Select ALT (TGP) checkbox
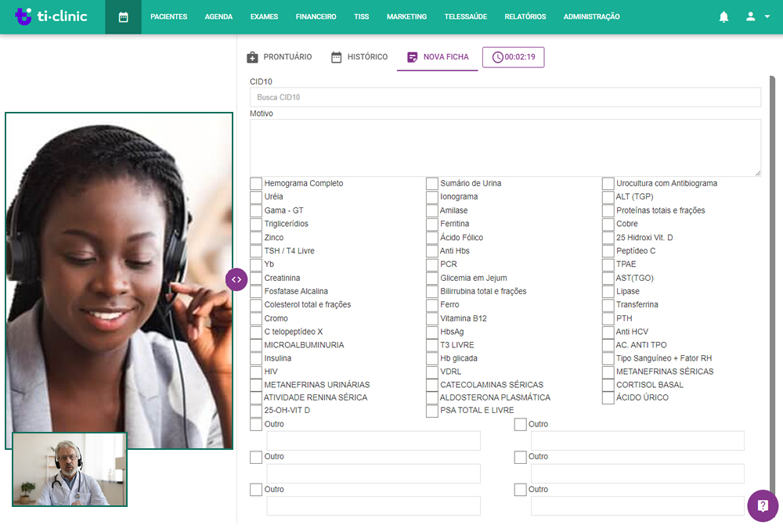The width and height of the screenshot is (783, 532). click(x=608, y=197)
